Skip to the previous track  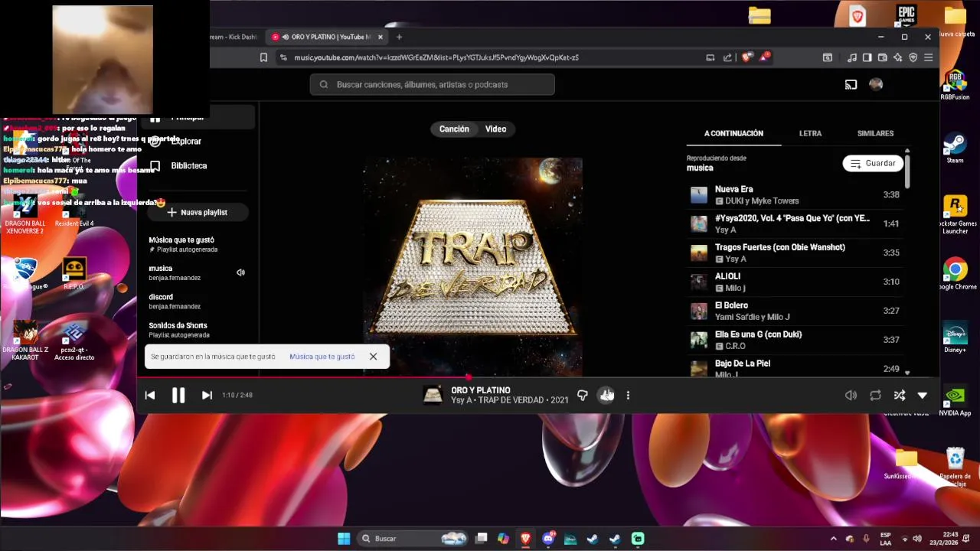click(150, 395)
